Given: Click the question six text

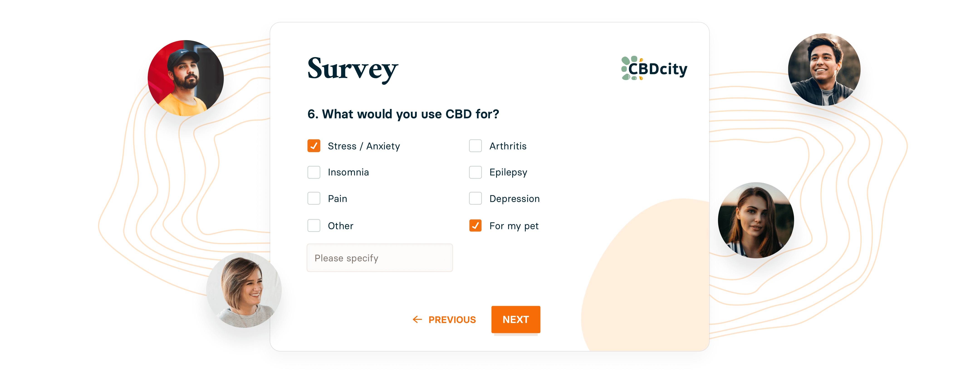Looking at the screenshot, I should [403, 114].
